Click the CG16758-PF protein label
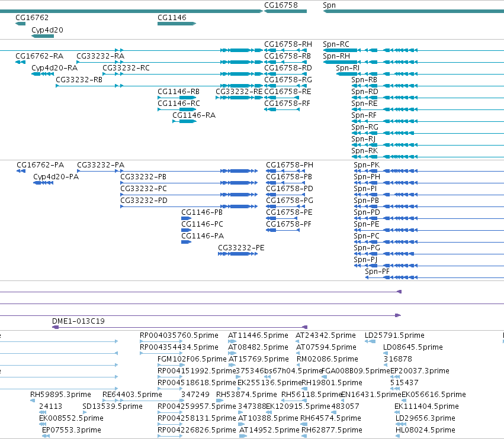 click(x=288, y=224)
